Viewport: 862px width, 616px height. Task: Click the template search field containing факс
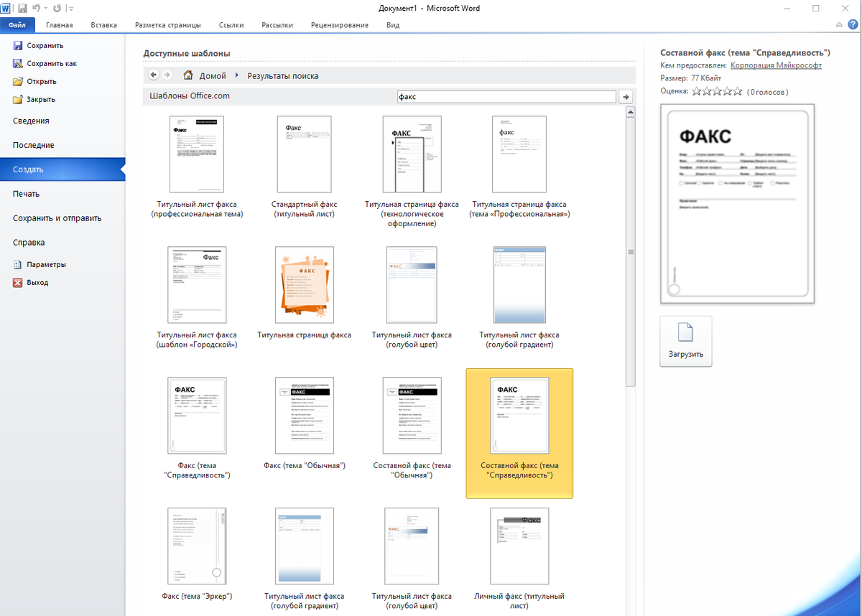(x=506, y=96)
